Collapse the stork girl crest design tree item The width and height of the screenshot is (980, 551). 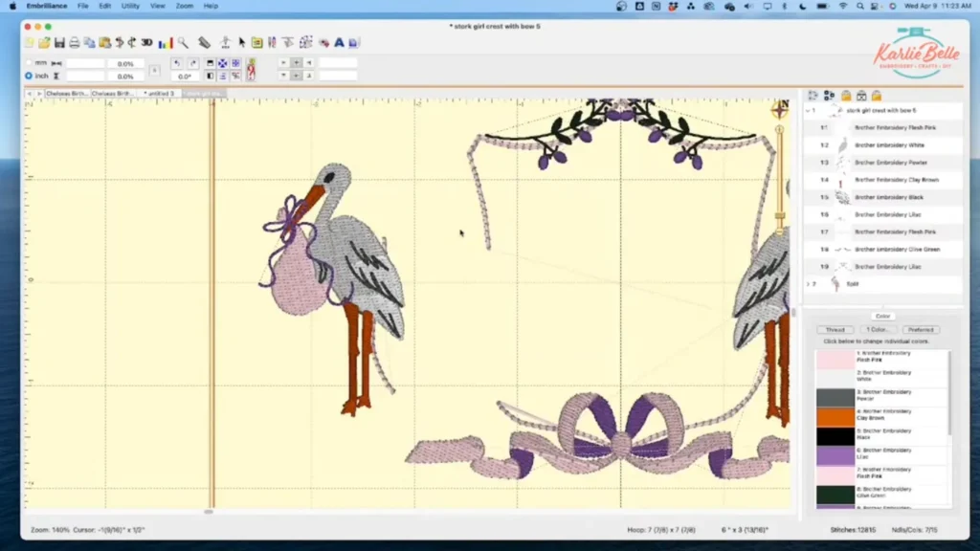pyautogui.click(x=808, y=111)
